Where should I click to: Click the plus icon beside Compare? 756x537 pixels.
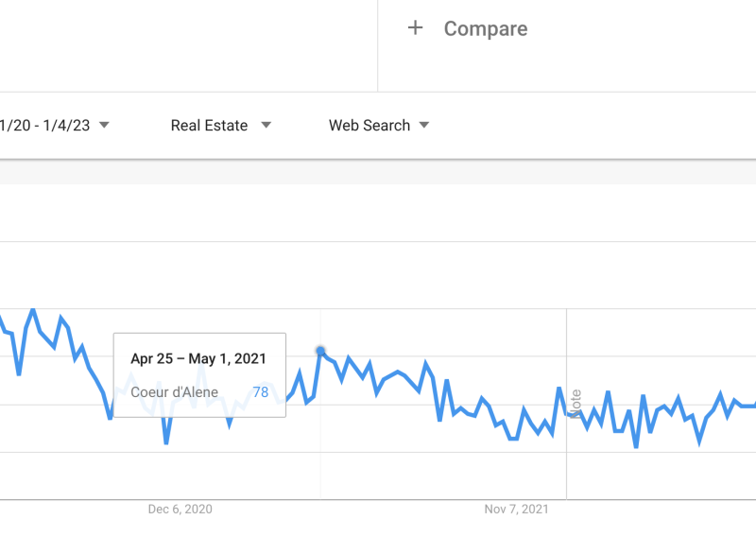(x=415, y=28)
